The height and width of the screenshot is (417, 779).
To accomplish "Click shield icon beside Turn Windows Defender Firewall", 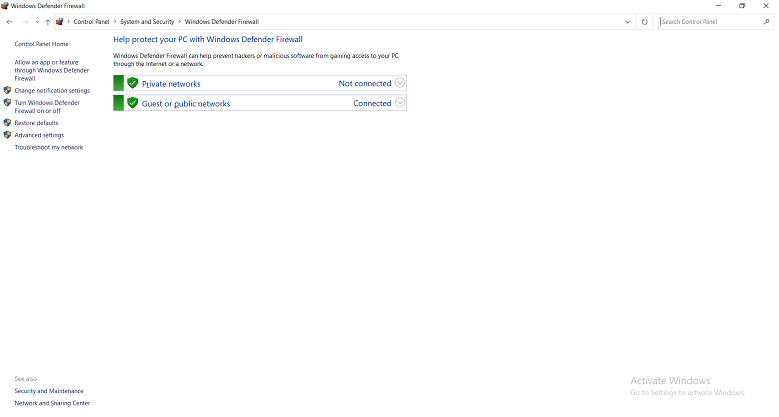I will pos(7,102).
